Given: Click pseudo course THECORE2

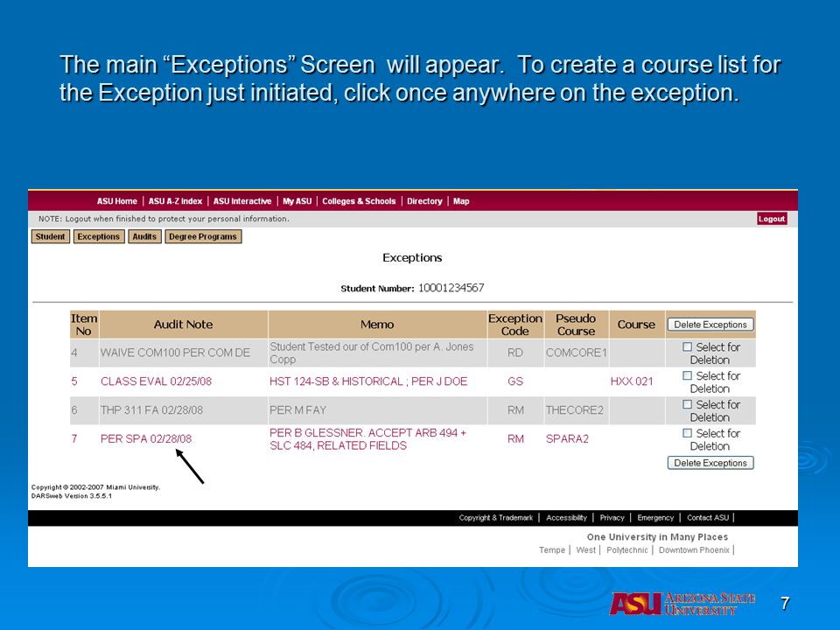Looking at the screenshot, I should 574,410.
